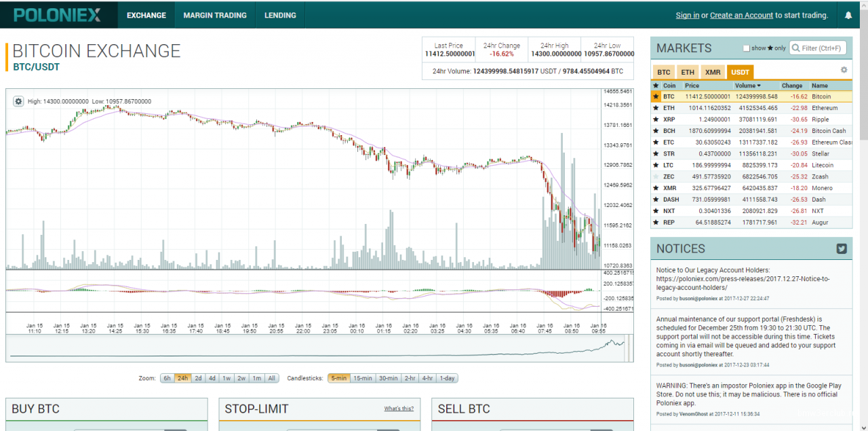Open chart settings gear icon
The height and width of the screenshot is (431, 868).
18,101
